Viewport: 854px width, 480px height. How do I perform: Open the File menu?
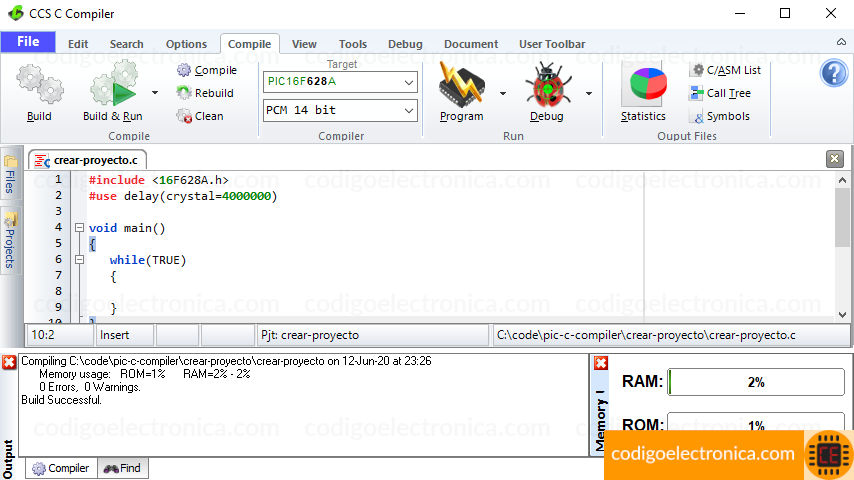pos(28,42)
